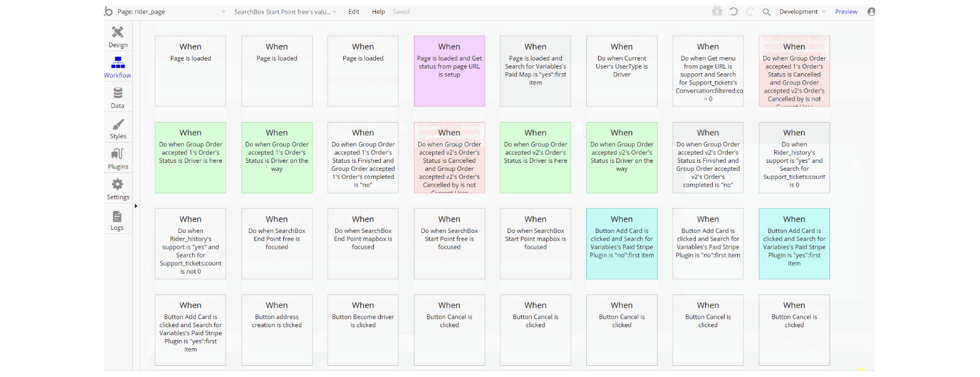Expand the sidebar using the small arrow
The image size is (980, 377).
(136, 206)
